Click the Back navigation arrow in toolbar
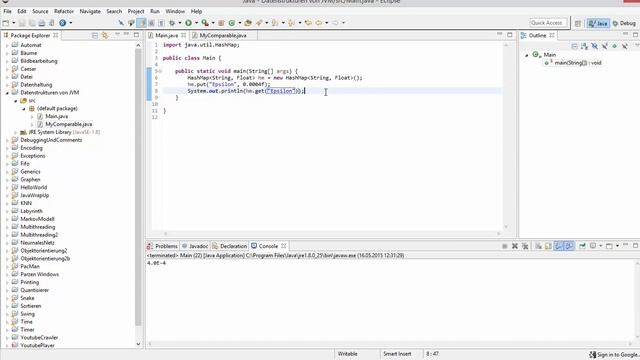Screen dimensions: 640x360 (318, 23)
